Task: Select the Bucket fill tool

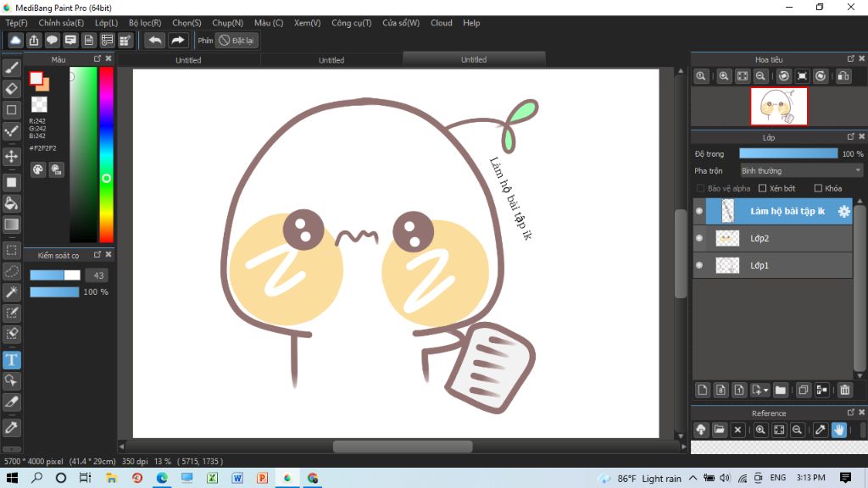Action: pos(12,203)
